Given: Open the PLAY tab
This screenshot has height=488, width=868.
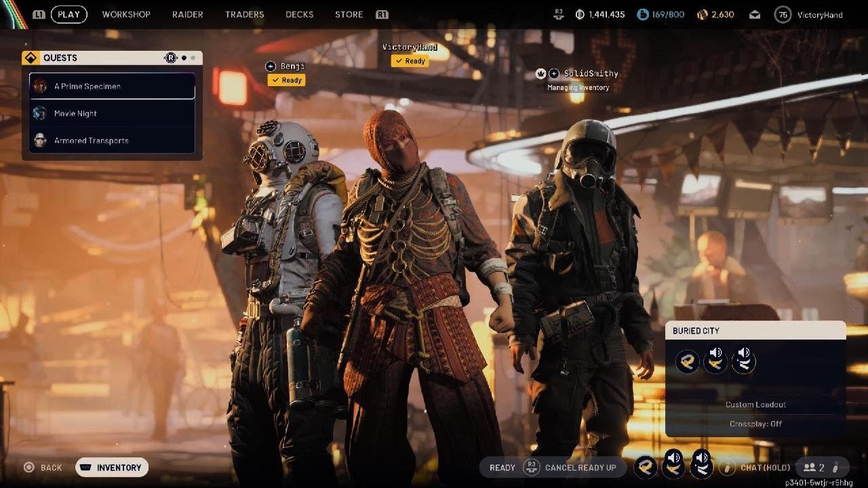Looking at the screenshot, I should click(x=68, y=14).
